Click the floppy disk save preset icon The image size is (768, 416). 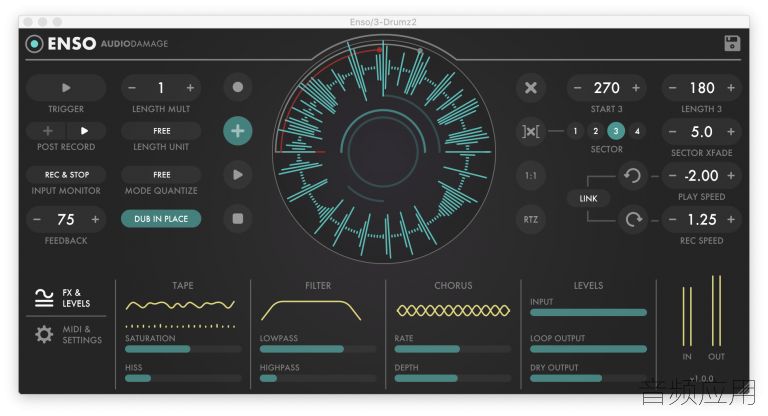732,43
